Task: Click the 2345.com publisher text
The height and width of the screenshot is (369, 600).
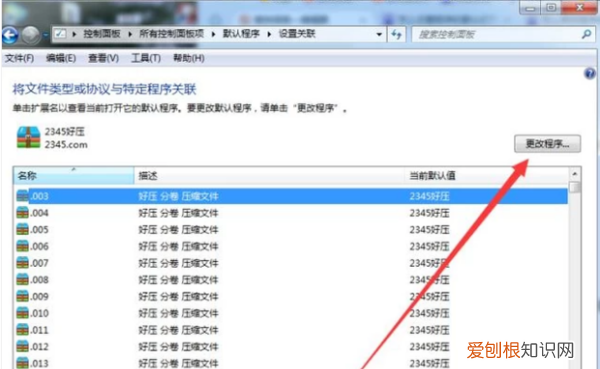Action: click(x=66, y=145)
